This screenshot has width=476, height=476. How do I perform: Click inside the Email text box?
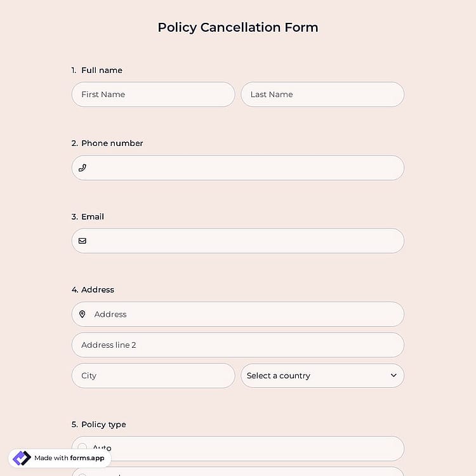[x=238, y=241]
